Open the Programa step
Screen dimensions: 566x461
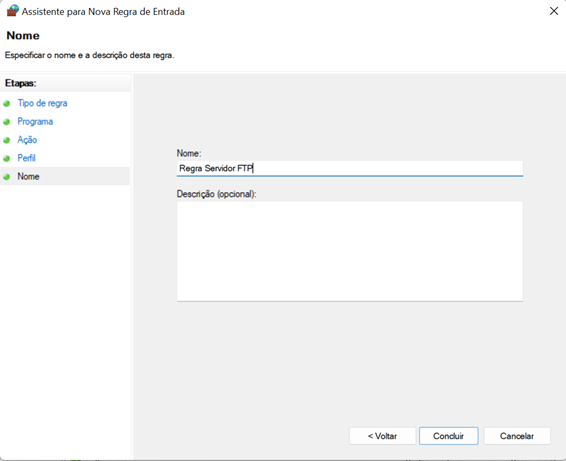pyautogui.click(x=35, y=121)
